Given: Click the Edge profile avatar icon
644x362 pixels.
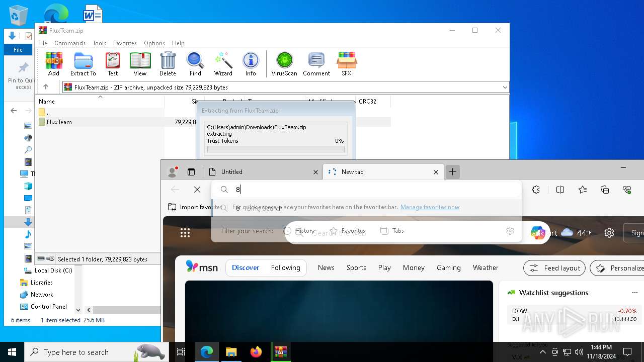Looking at the screenshot, I should coord(173,172).
